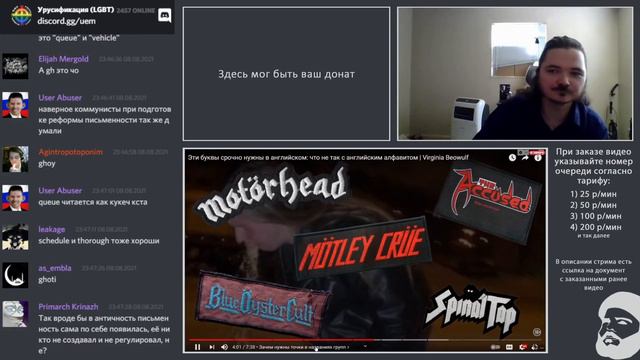Click the leakage username

[x=52, y=229]
